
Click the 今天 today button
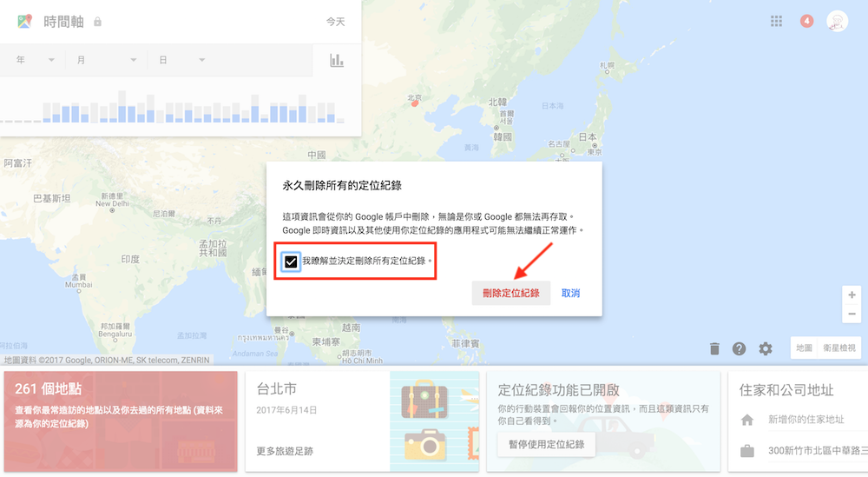335,22
